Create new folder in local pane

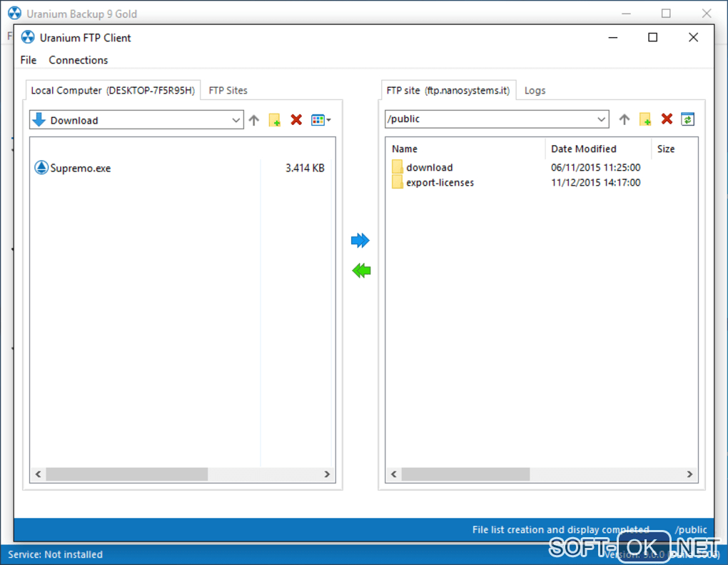pos(274,120)
